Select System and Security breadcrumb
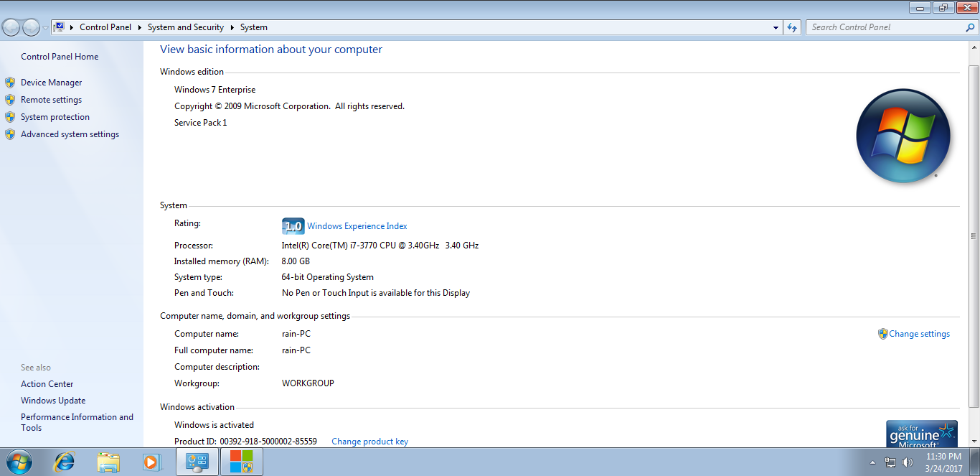Viewport: 980px width, 476px height. (186, 27)
